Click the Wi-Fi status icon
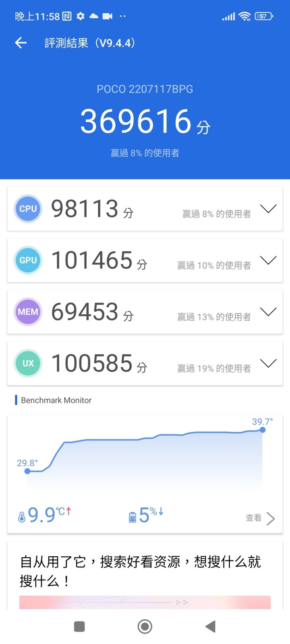The height and width of the screenshot is (644, 290). click(x=244, y=16)
